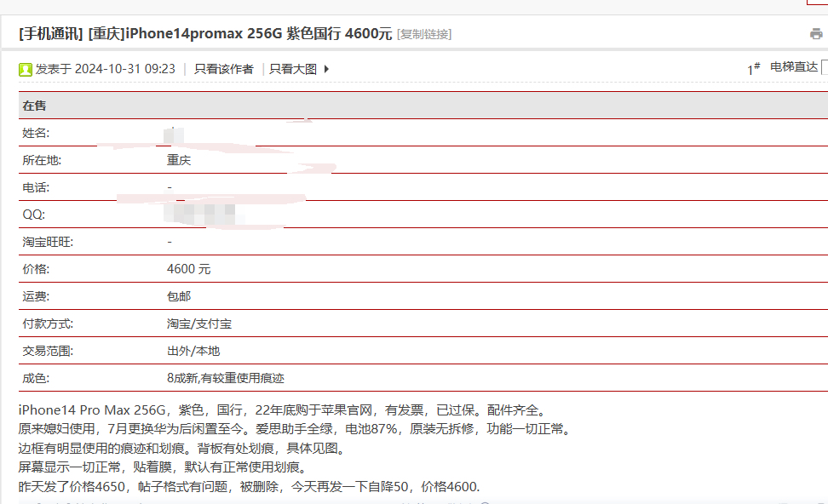The width and height of the screenshot is (828, 504).
Task: Click the 淘宝/支付宝 payment method value
Action: coord(199,324)
